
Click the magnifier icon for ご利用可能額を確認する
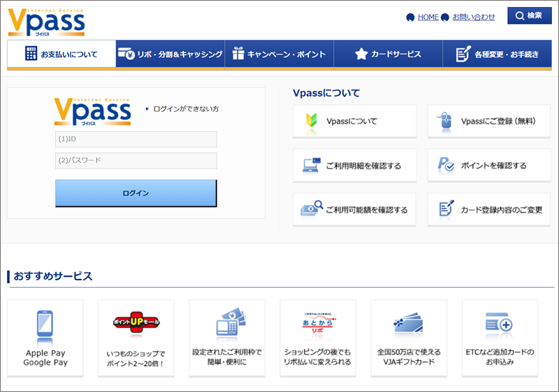[312, 209]
